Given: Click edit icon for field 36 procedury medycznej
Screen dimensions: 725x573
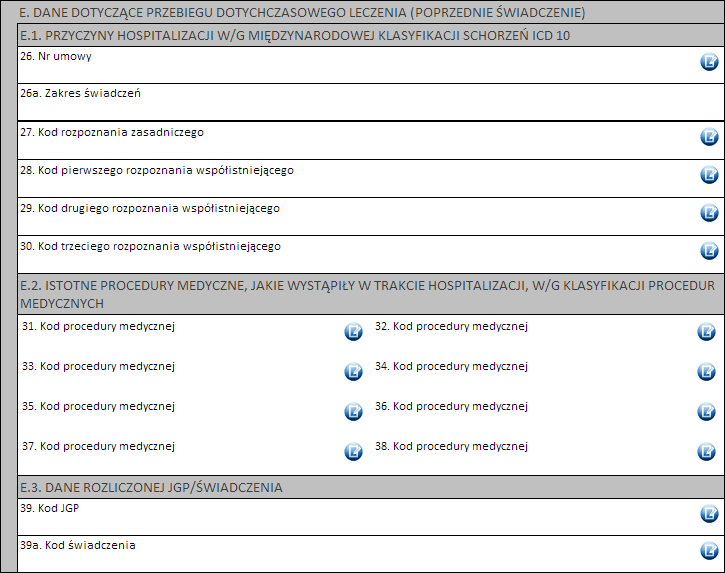Looking at the screenshot, I should 706,412.
